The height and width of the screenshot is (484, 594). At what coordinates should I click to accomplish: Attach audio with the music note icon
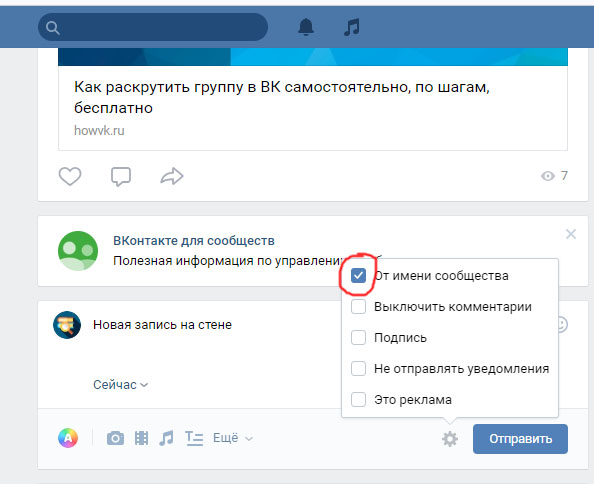click(166, 438)
